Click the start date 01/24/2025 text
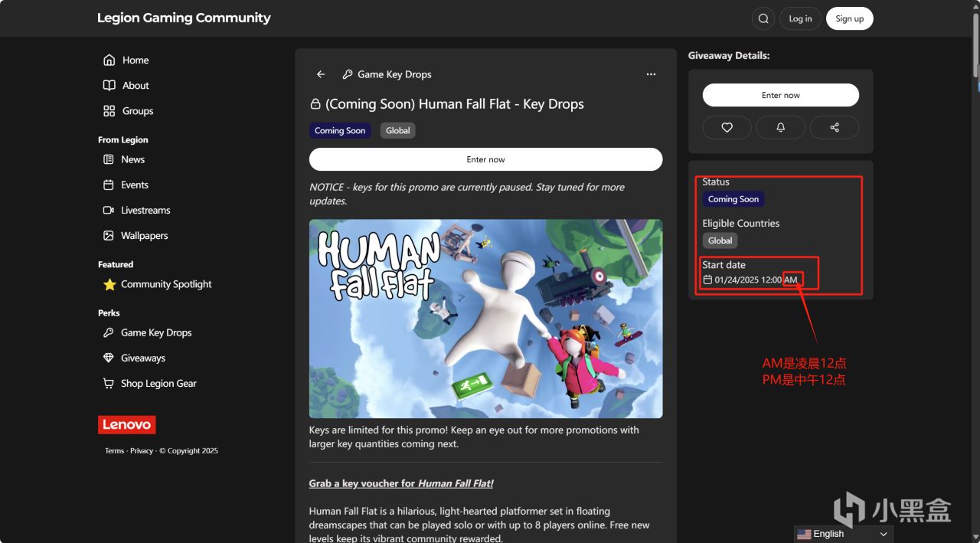Screen dimensions: 980x543 point(756,280)
